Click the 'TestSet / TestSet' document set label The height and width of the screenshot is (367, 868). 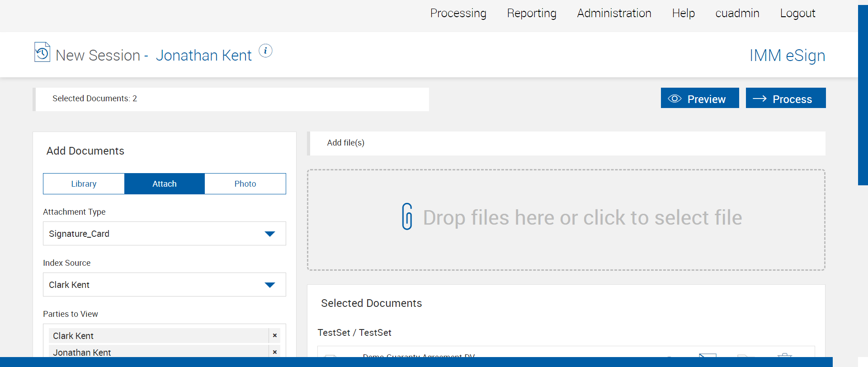(x=354, y=333)
